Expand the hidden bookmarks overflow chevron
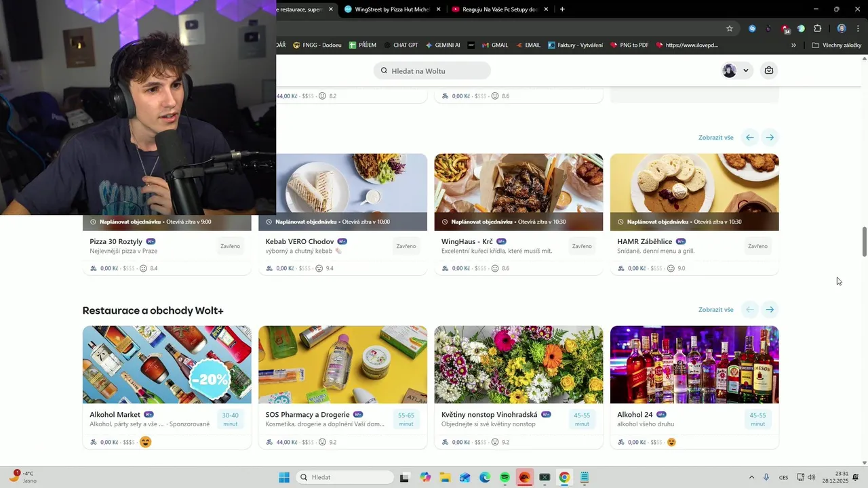 click(793, 45)
